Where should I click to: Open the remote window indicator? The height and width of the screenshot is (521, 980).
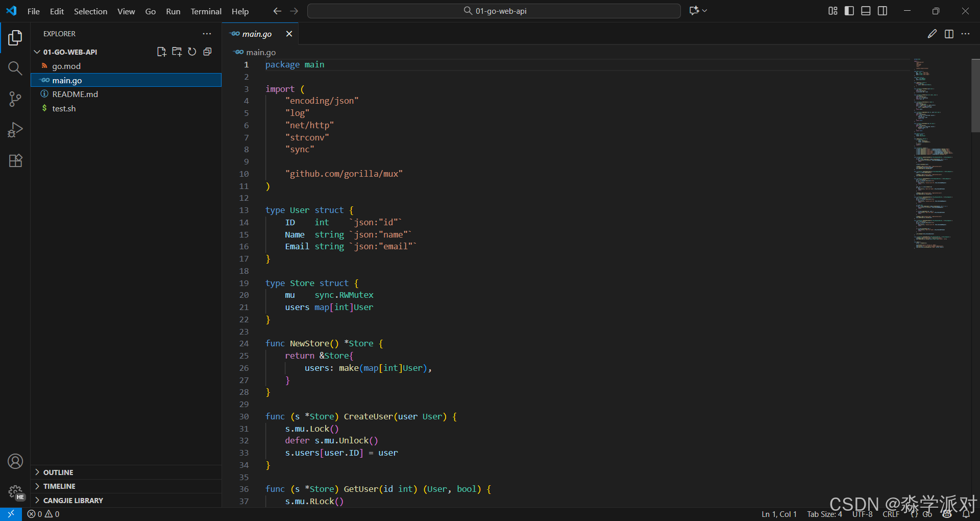[11, 514]
